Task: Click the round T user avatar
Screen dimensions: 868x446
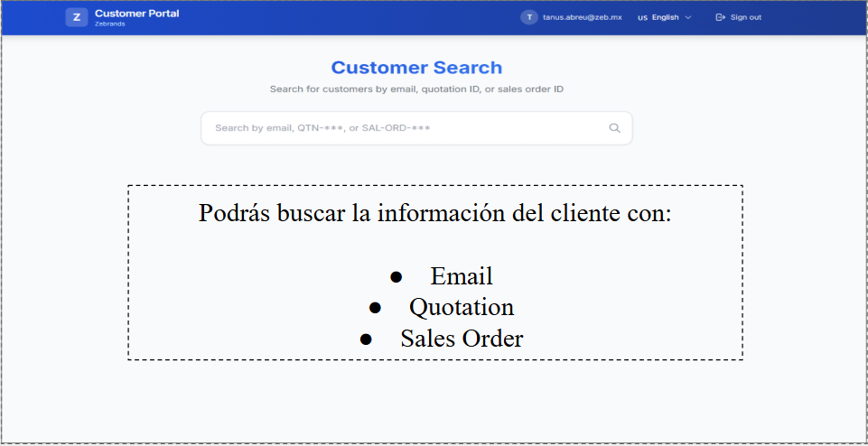Action: tap(529, 17)
